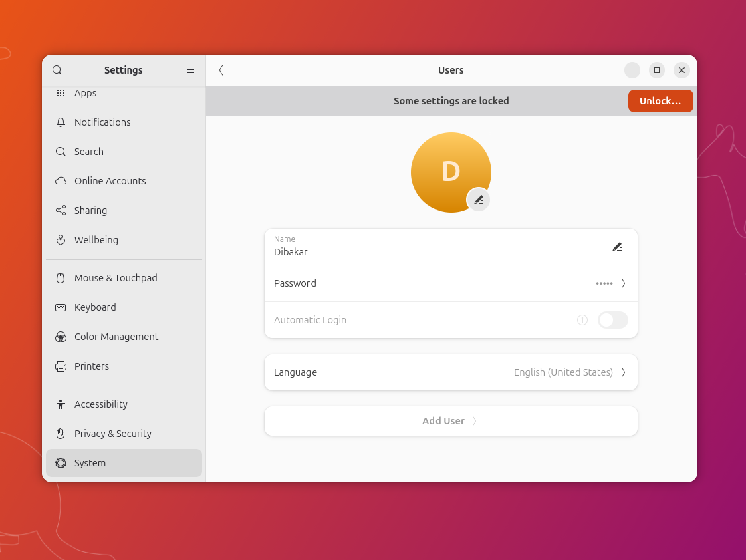
Task: Edit the name with pencil icon
Action: pyautogui.click(x=617, y=247)
